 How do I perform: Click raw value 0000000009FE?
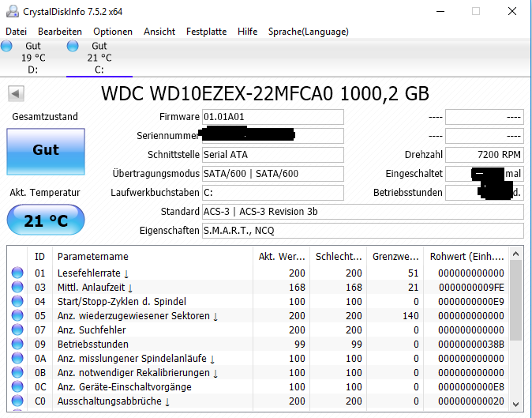471,288
